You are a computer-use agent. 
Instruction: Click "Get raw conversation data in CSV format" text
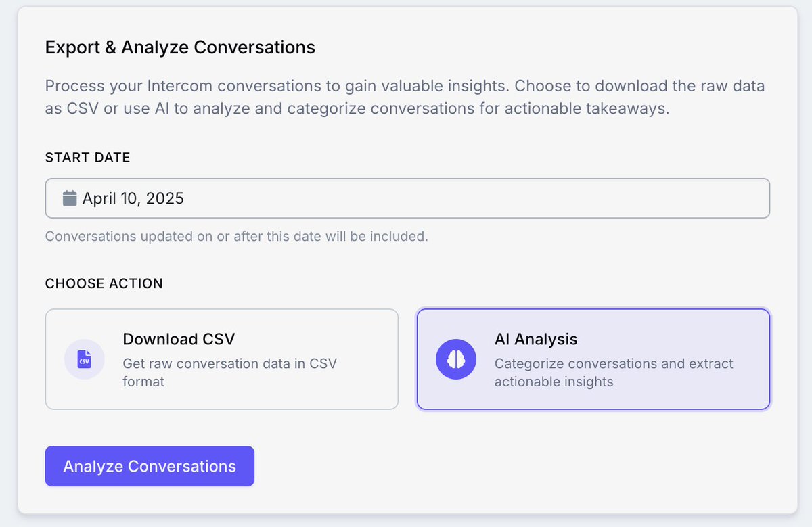click(229, 373)
